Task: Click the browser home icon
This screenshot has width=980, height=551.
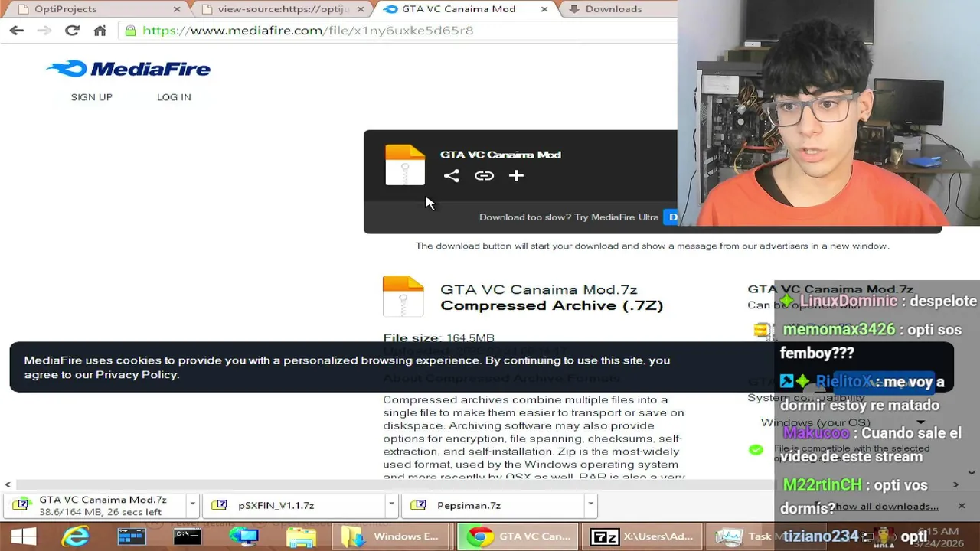Action: (100, 31)
